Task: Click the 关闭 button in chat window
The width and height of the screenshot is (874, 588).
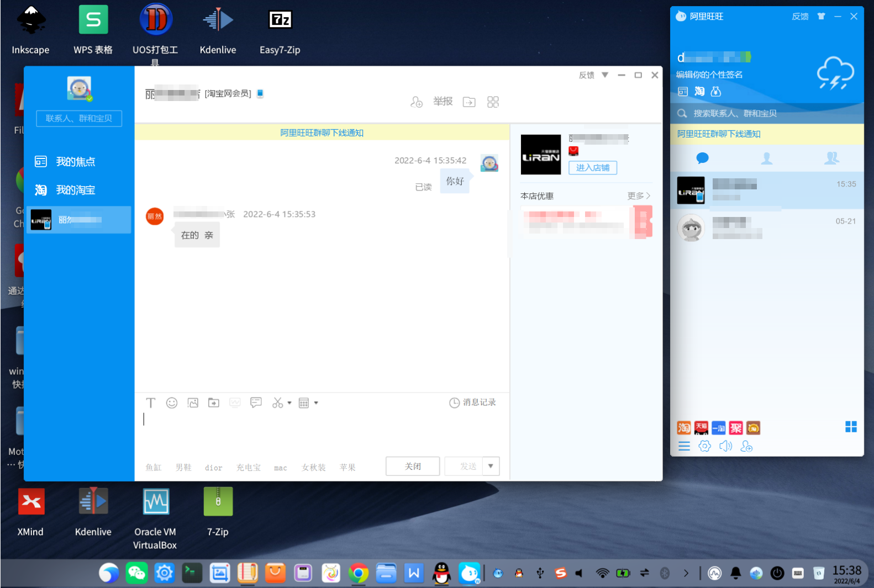Action: (x=413, y=466)
